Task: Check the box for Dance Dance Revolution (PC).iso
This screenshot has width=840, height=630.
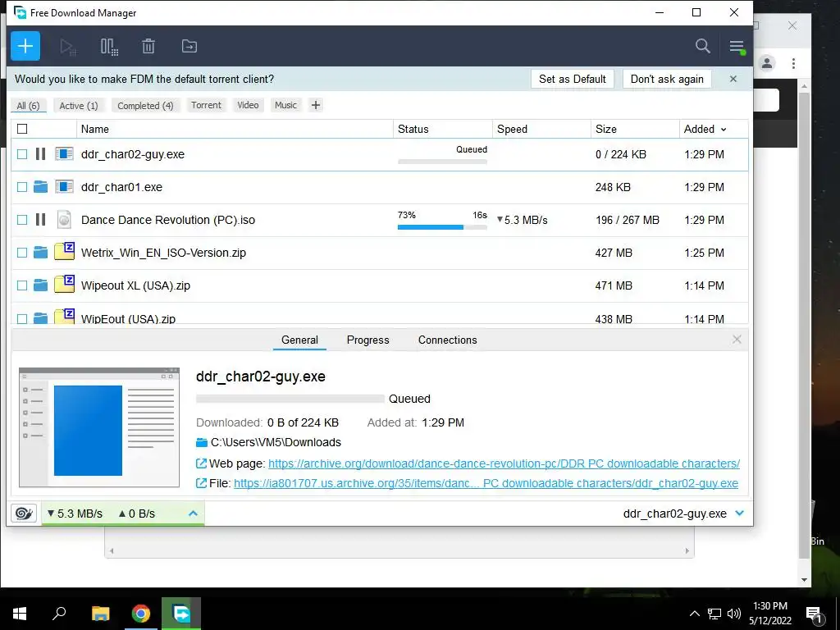Action: [x=22, y=220]
